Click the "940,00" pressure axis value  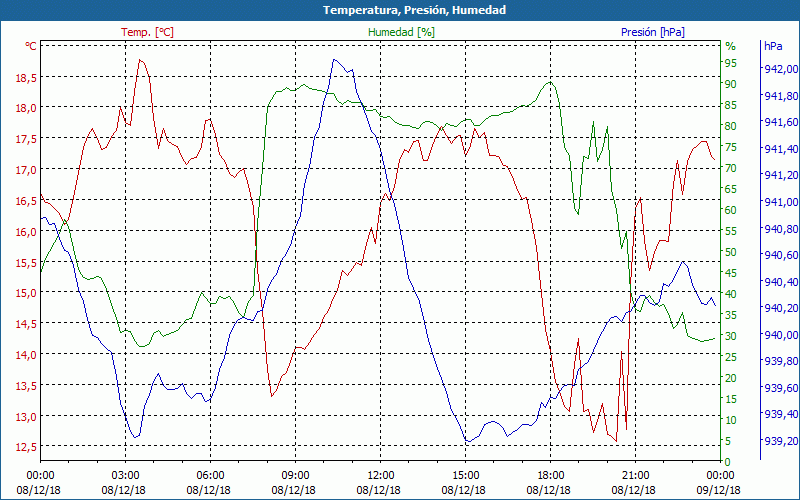pyautogui.click(x=781, y=335)
